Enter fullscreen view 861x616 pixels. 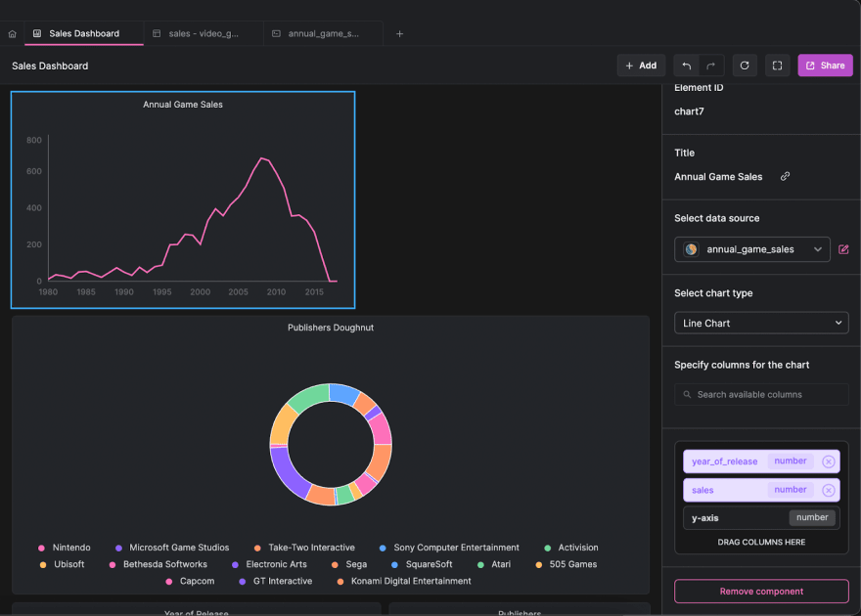pos(777,66)
